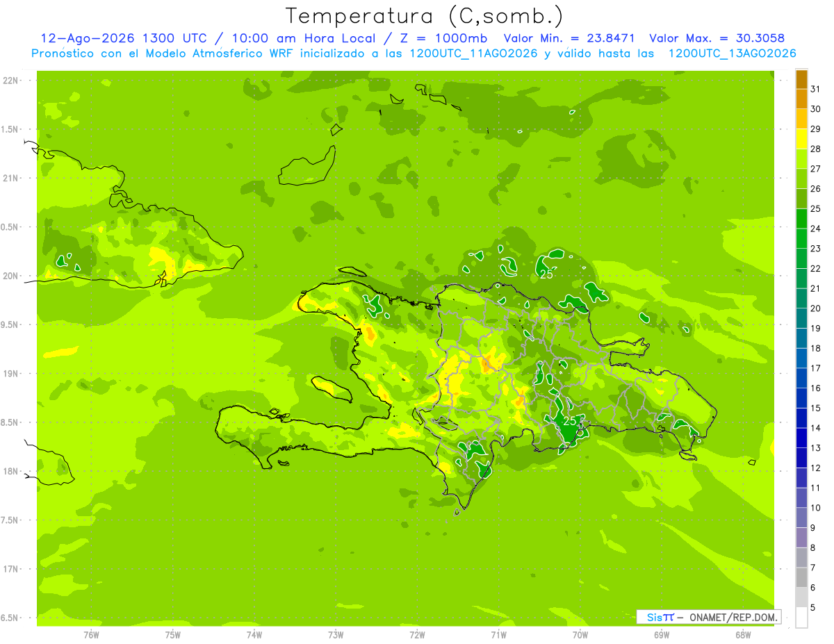Image resolution: width=834 pixels, height=644 pixels.
Task: Click the "25" contour label over the northern sea
Action: [x=547, y=274]
